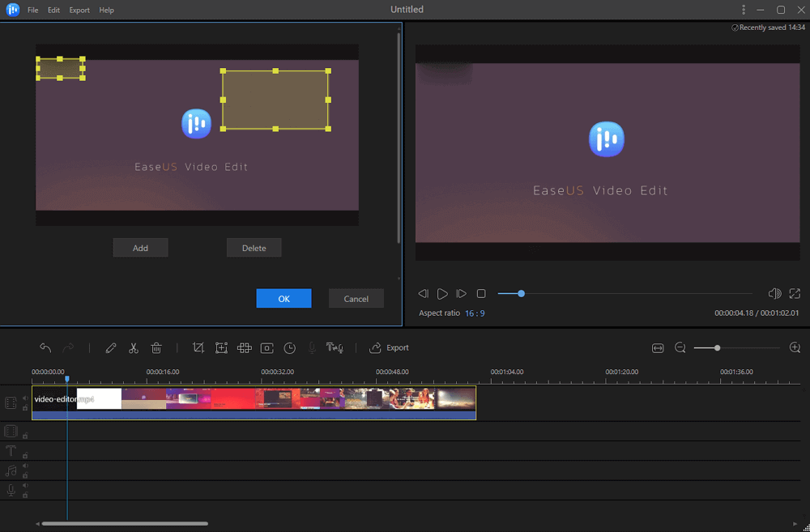
Task: Click the voiceover microphone toolbar icon
Action: (x=312, y=347)
